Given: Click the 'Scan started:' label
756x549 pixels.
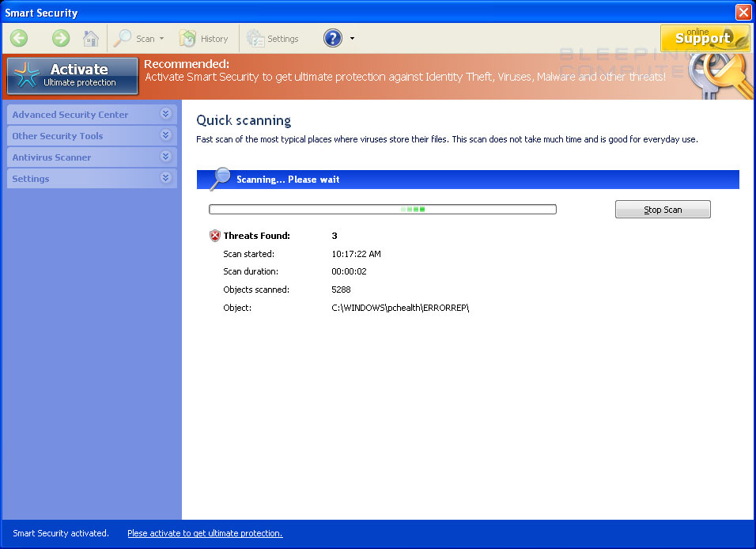Looking at the screenshot, I should click(249, 254).
